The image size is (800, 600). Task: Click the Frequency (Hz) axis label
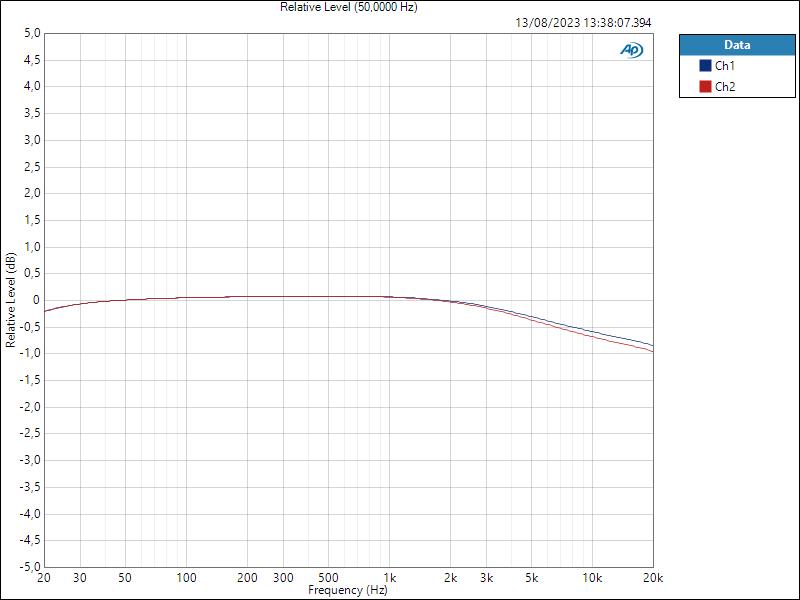click(x=347, y=590)
